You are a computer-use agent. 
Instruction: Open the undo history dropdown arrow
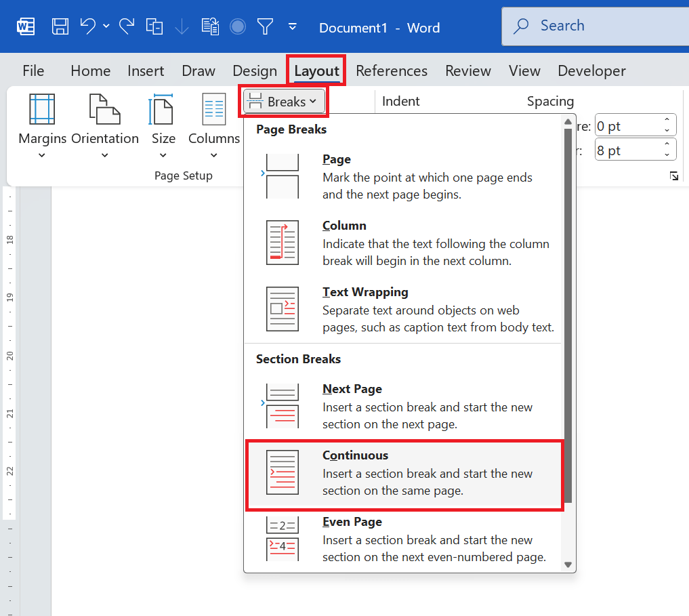pyautogui.click(x=106, y=26)
